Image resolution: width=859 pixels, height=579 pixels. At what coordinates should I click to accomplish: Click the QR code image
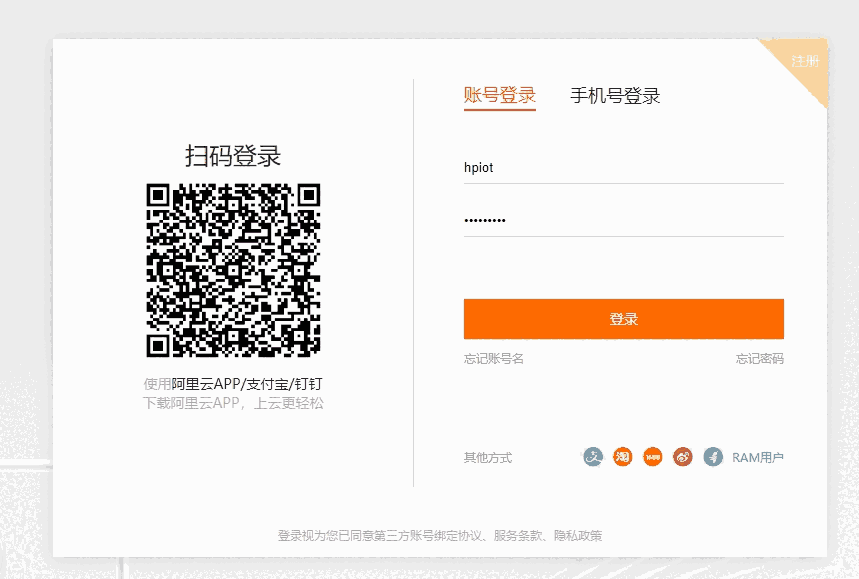coord(233,270)
